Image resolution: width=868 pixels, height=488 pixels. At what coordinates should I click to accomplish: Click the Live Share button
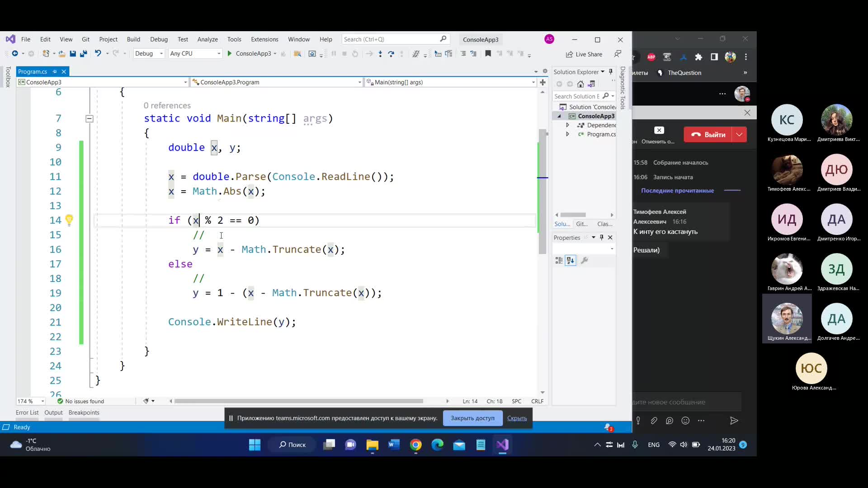click(x=584, y=54)
